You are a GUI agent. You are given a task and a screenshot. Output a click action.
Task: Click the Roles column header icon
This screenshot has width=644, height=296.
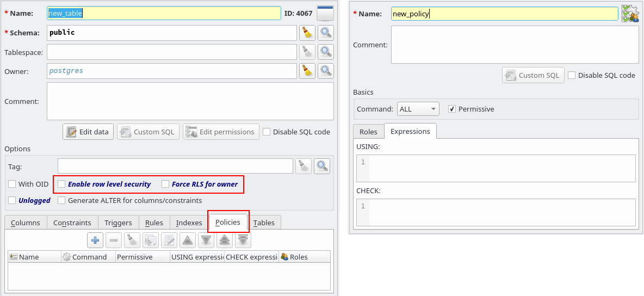click(284, 257)
